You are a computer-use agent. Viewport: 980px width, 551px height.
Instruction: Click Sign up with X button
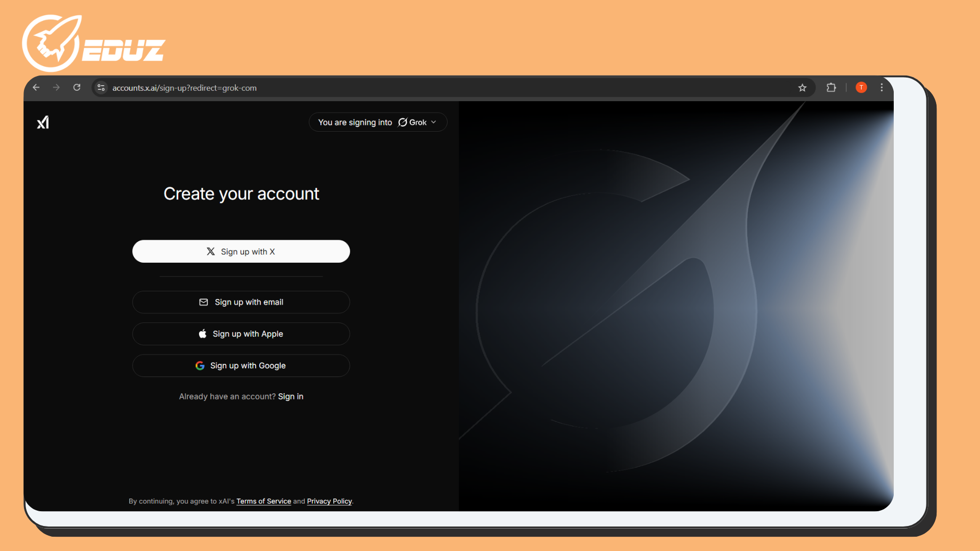point(241,252)
